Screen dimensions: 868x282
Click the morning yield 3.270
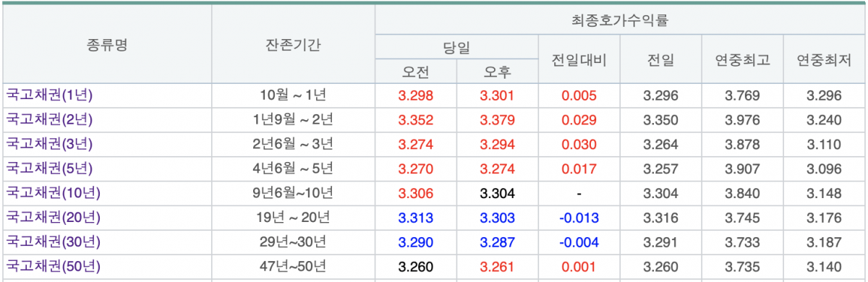[x=416, y=169]
